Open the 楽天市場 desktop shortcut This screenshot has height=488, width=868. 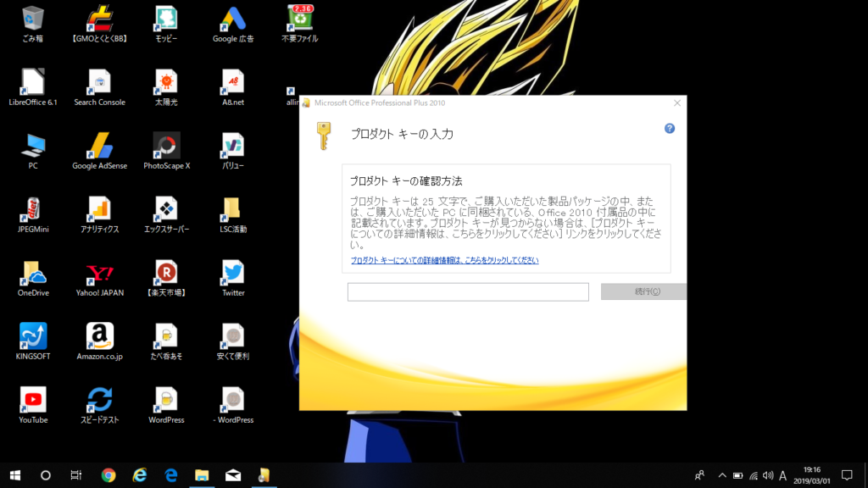tap(166, 278)
